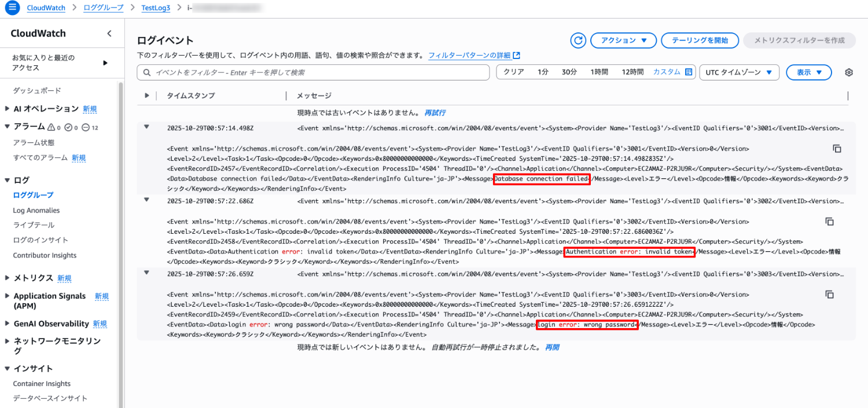Click the search magnifier icon in filter bar
This screenshot has width=868, height=408.
[147, 72]
